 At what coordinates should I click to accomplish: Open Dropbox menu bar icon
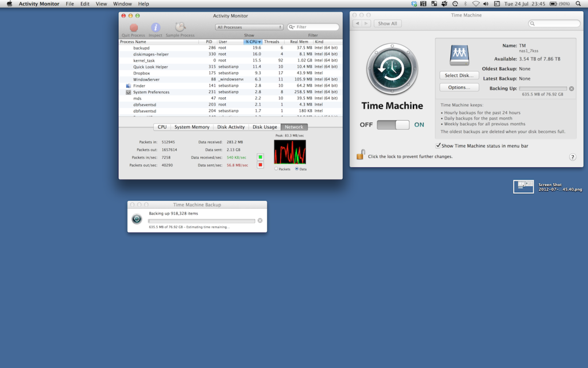tap(414, 4)
